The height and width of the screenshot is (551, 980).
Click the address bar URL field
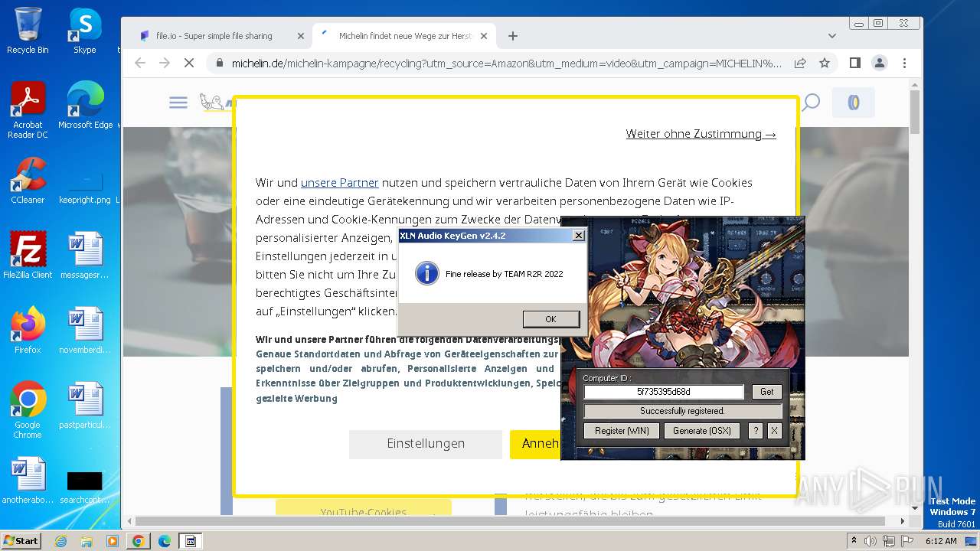[506, 63]
